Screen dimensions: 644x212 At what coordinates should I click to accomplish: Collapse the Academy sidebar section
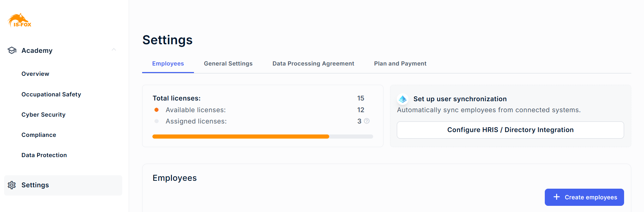(114, 50)
